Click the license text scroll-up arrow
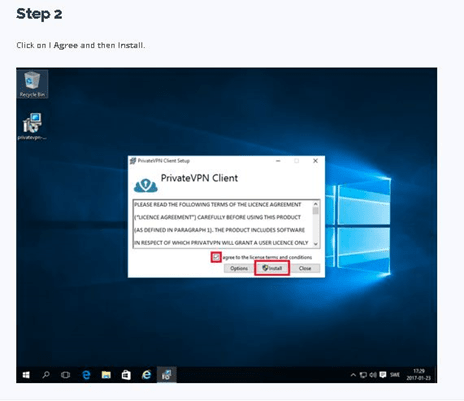464x401 pixels. (x=316, y=204)
